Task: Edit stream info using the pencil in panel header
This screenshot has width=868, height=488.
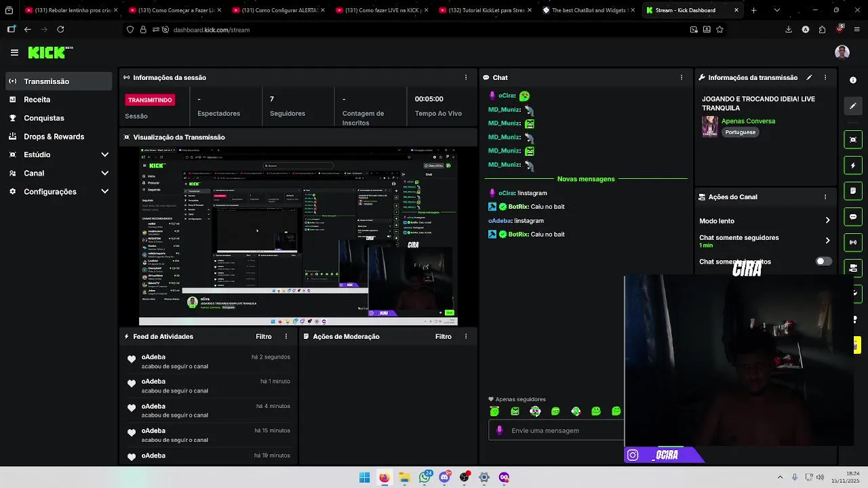Action: pos(809,77)
